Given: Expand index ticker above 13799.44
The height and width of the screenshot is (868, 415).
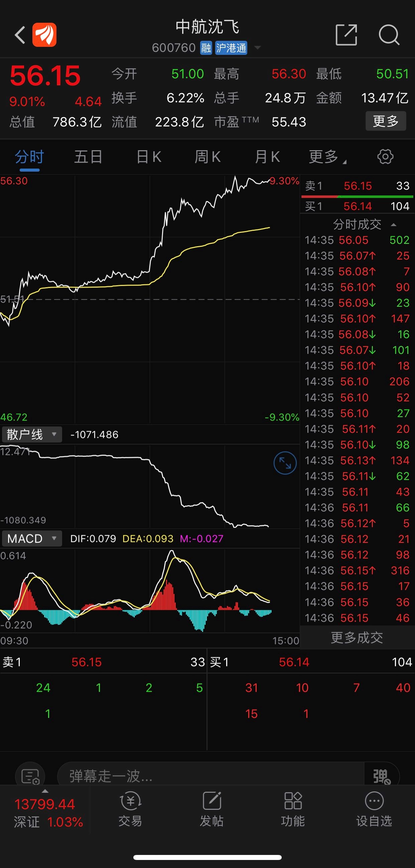Looking at the screenshot, I should click(x=45, y=791).
